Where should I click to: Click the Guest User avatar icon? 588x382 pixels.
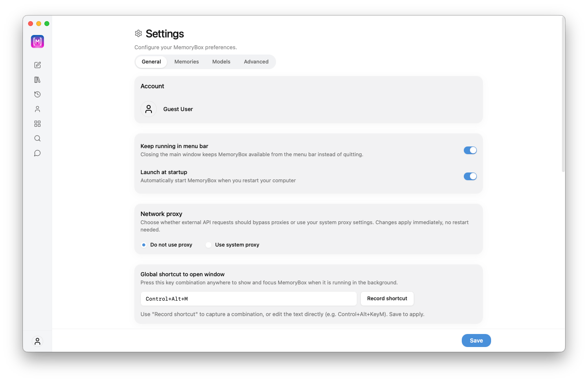point(149,109)
